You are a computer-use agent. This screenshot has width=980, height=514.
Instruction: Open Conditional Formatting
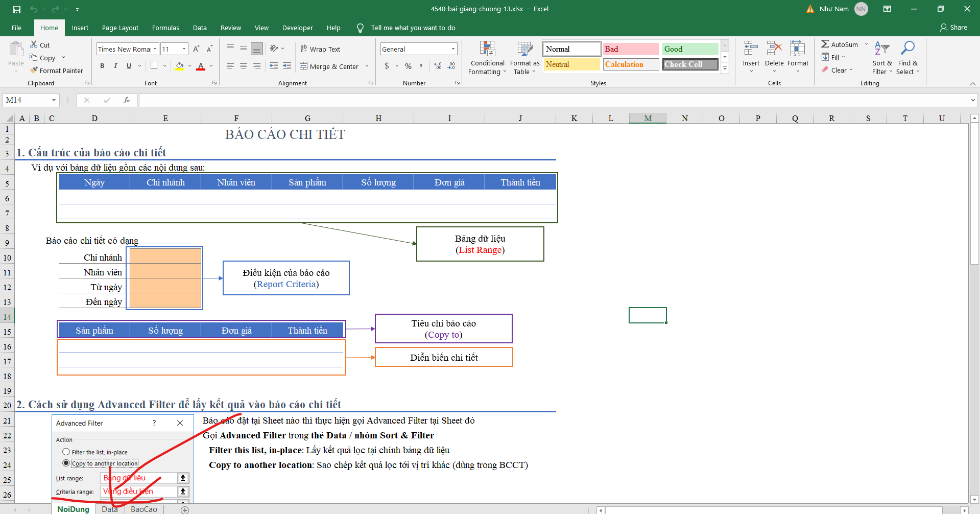pos(487,58)
